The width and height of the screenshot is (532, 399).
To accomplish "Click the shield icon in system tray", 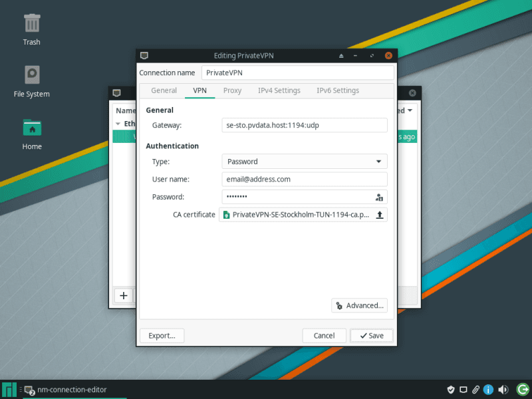I will (450, 390).
